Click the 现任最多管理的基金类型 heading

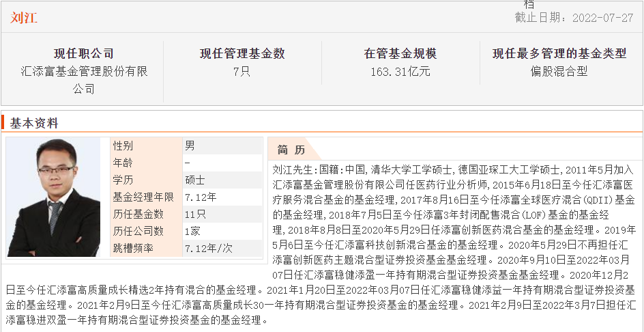(559, 53)
